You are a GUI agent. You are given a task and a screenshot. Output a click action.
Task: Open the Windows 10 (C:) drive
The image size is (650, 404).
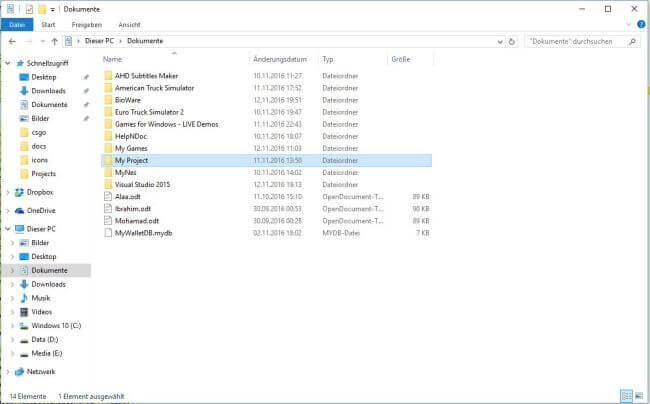56,326
